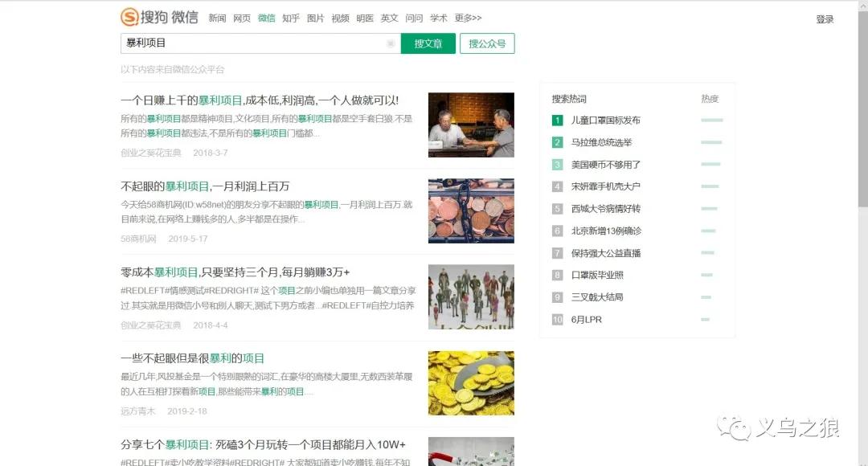Click the vertical page scrollbar
The width and height of the screenshot is (868, 466).
[862, 161]
